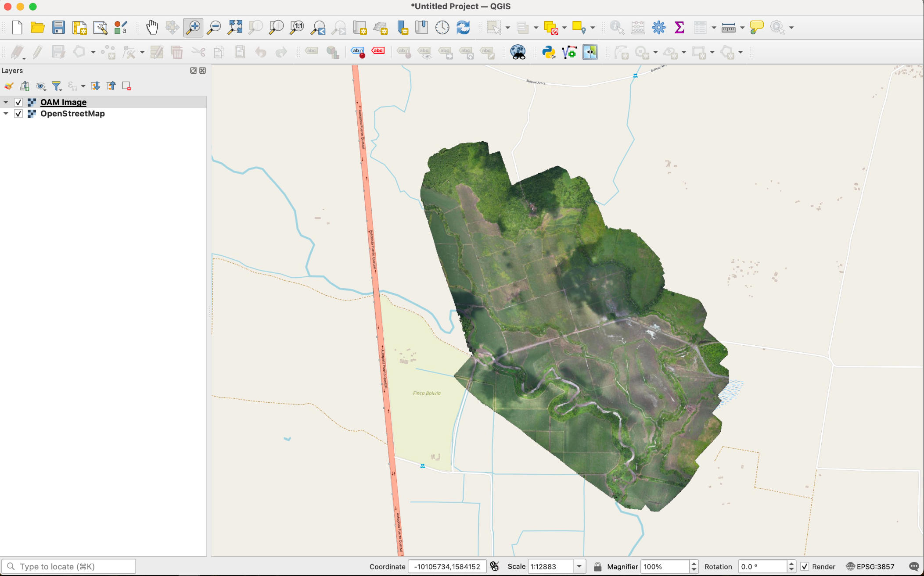Open Statistical Summary sigma icon
The width and height of the screenshot is (924, 576).
click(x=679, y=27)
